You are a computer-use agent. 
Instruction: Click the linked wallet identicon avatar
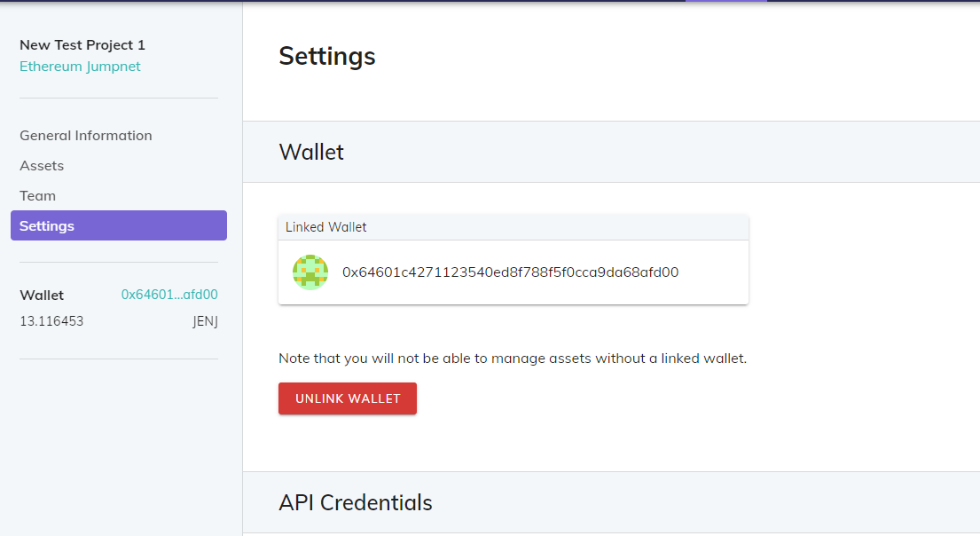tap(310, 272)
